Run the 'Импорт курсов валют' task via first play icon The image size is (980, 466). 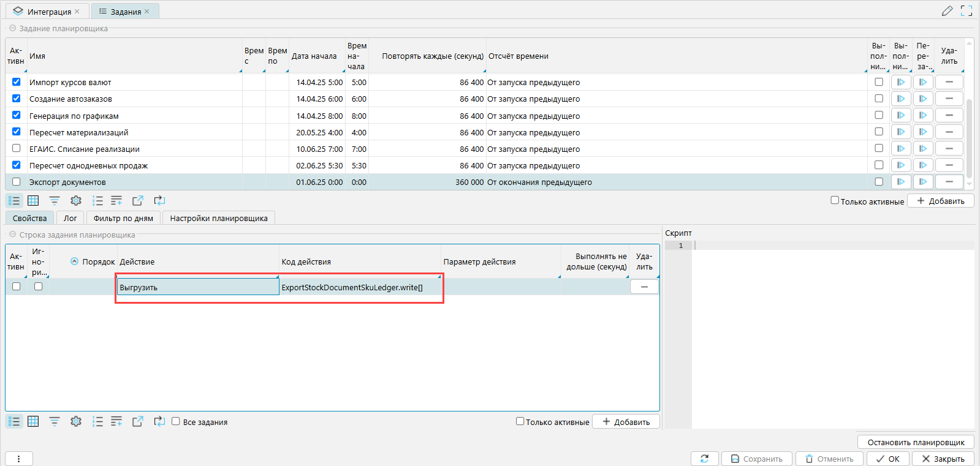tap(901, 82)
